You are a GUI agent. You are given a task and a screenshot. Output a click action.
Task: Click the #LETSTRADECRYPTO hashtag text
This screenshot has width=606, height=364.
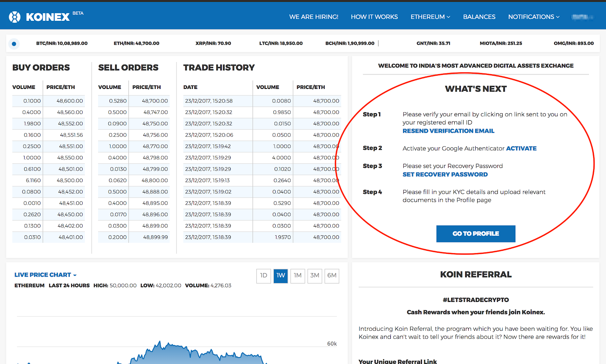coord(476,300)
